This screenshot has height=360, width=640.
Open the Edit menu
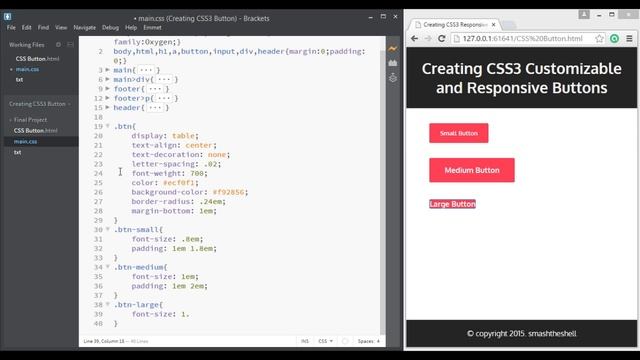(27, 27)
